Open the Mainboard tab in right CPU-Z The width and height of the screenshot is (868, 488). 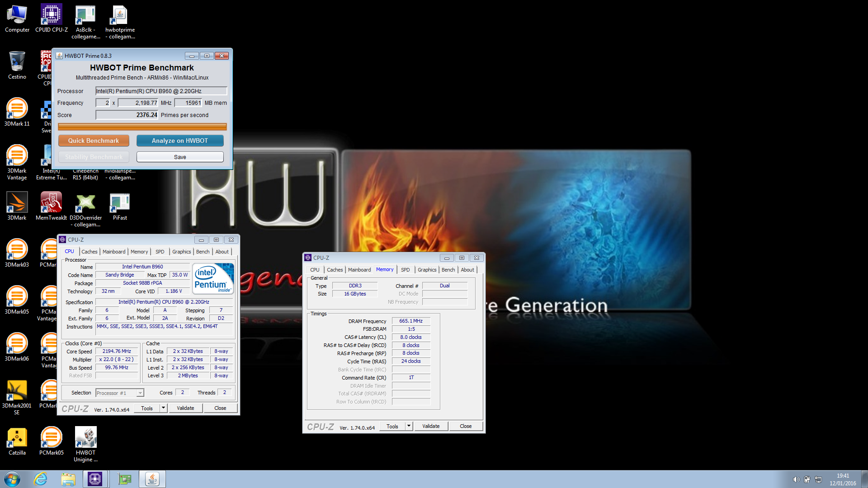pos(359,270)
